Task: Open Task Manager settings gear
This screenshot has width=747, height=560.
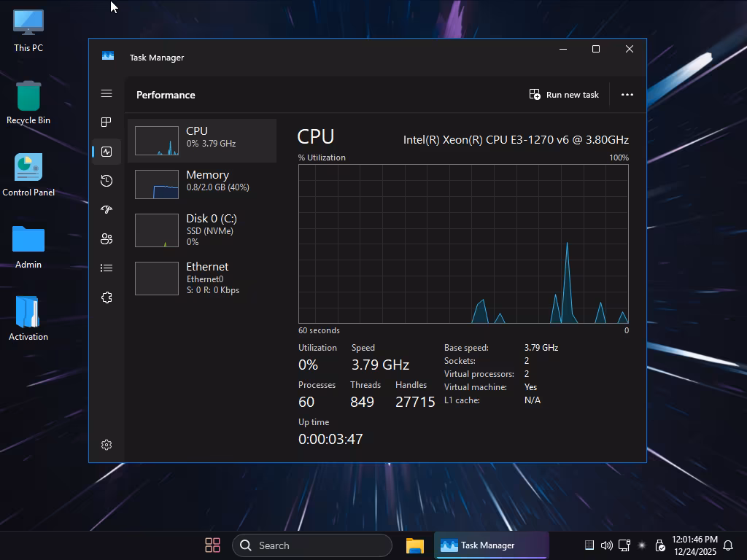Action: click(107, 445)
